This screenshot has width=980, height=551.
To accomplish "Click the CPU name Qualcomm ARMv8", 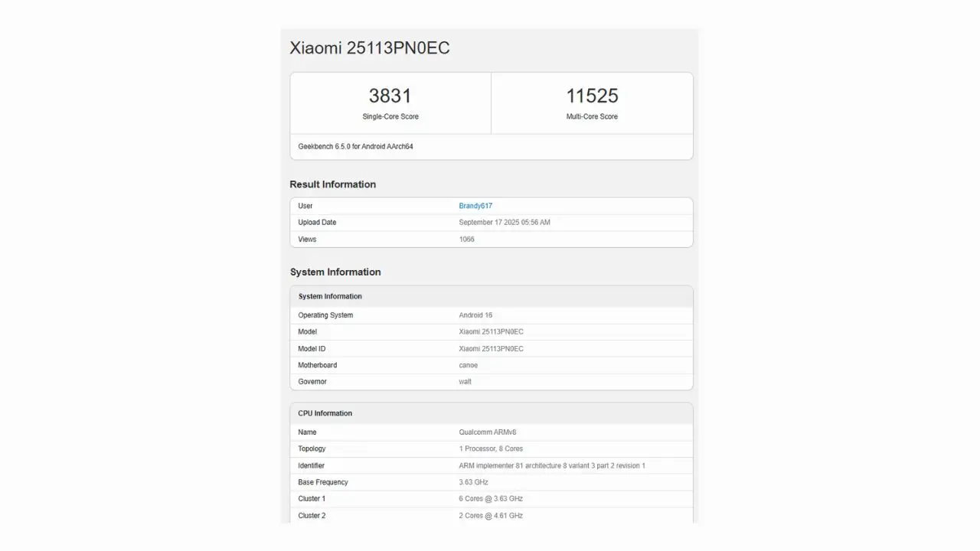I will pos(488,432).
